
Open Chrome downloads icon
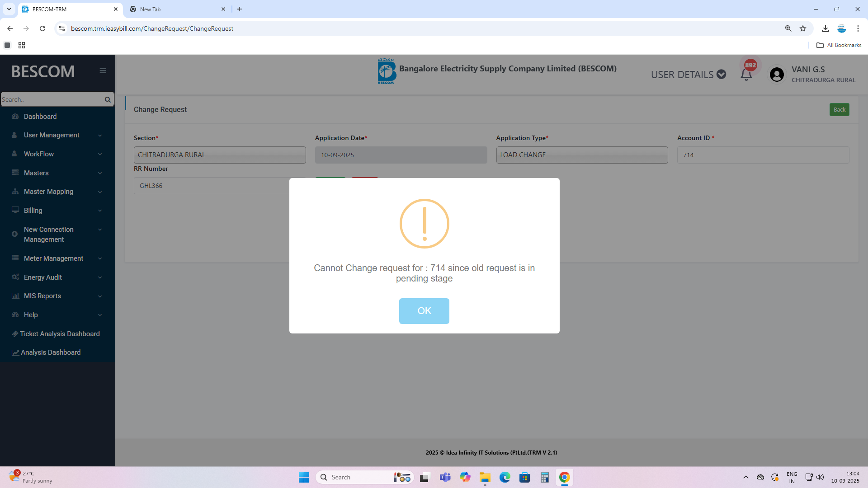pyautogui.click(x=825, y=28)
